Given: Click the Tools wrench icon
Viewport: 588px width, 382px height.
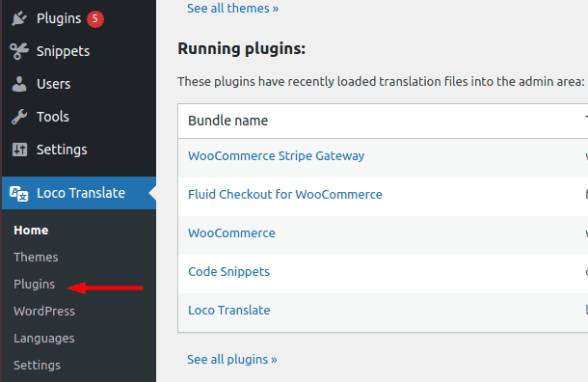Looking at the screenshot, I should tap(19, 117).
